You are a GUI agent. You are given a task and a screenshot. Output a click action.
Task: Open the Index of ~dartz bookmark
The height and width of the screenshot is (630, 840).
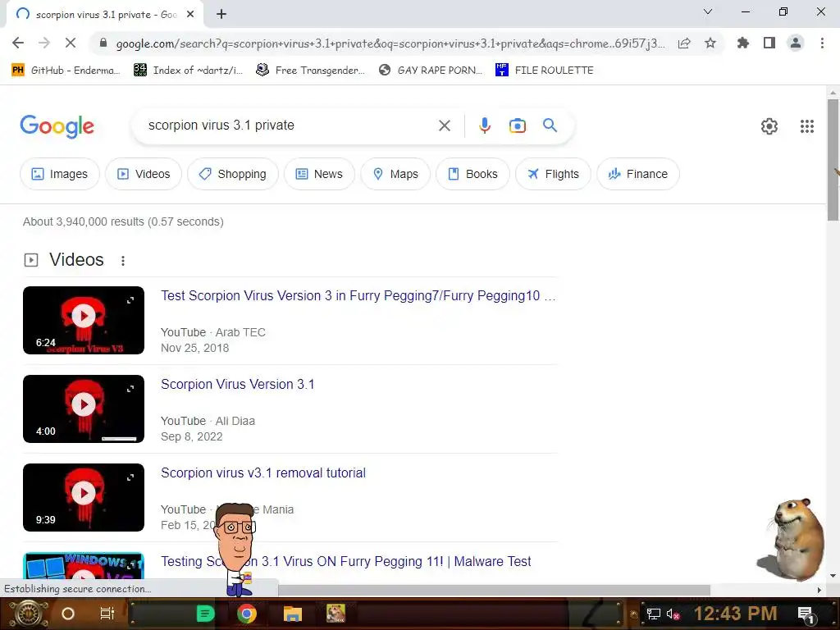point(188,71)
